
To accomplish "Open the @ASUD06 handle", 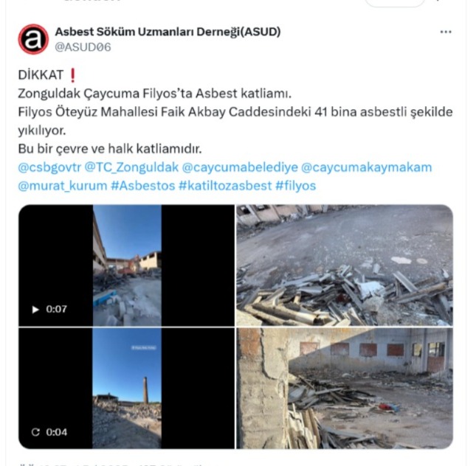I will click(x=83, y=47).
